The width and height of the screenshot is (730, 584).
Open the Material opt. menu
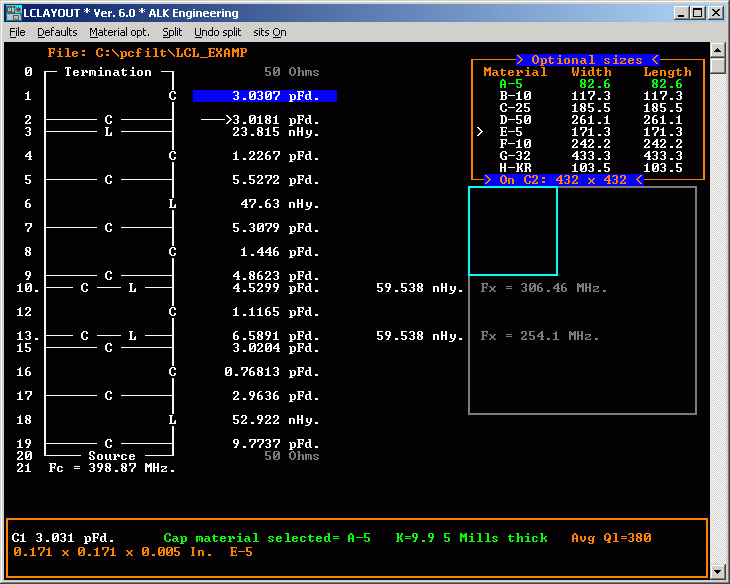tap(121, 32)
